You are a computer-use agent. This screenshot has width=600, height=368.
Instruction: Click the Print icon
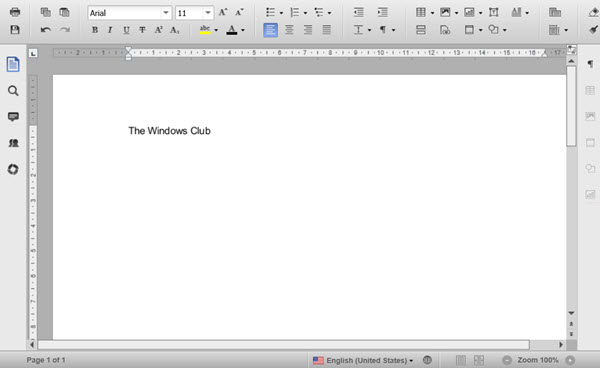pyautogui.click(x=15, y=12)
